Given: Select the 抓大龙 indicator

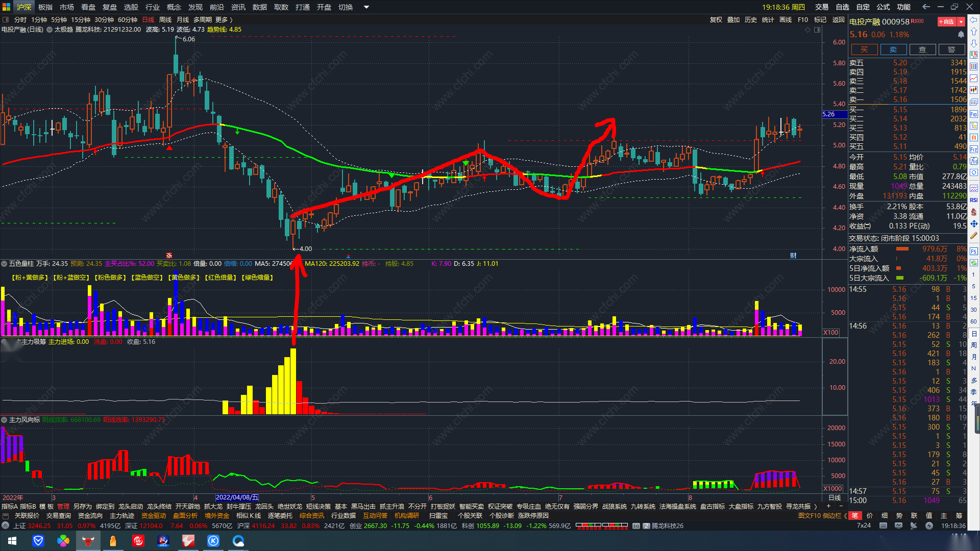Looking at the screenshot, I should [213, 507].
